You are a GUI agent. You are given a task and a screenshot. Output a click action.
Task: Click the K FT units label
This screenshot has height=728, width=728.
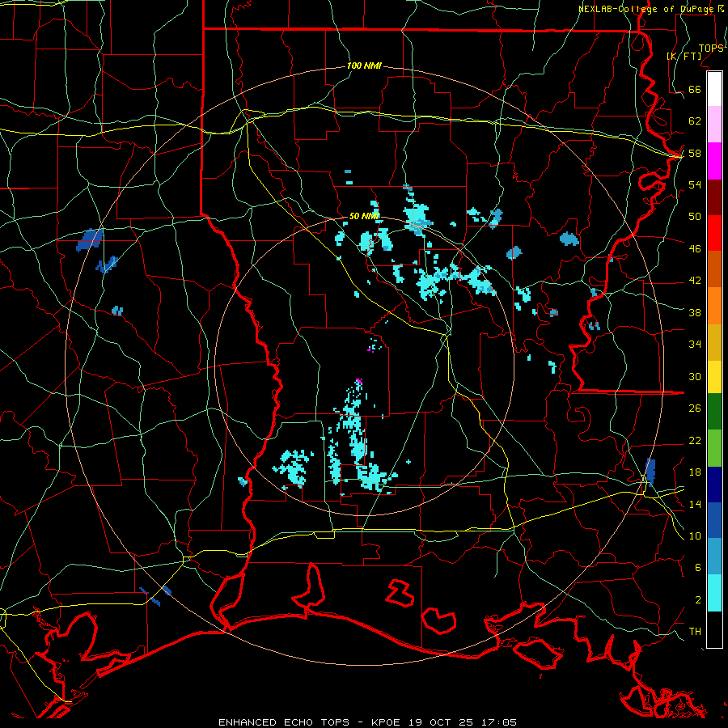[684, 56]
